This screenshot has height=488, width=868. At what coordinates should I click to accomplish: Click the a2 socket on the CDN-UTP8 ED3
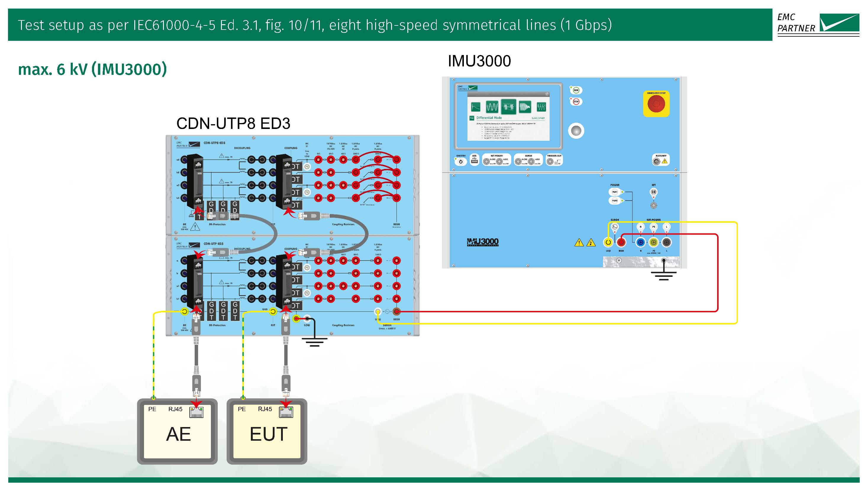coord(184,160)
